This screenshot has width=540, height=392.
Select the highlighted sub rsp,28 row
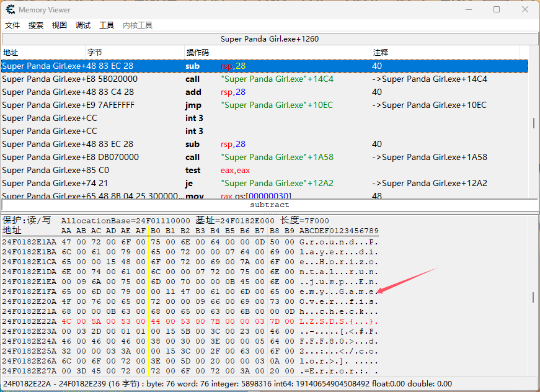click(x=265, y=66)
